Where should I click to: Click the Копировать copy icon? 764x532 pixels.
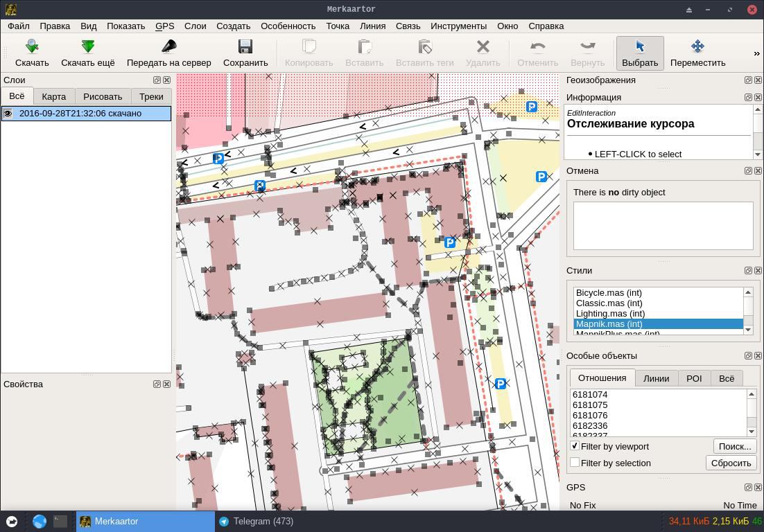point(309,53)
